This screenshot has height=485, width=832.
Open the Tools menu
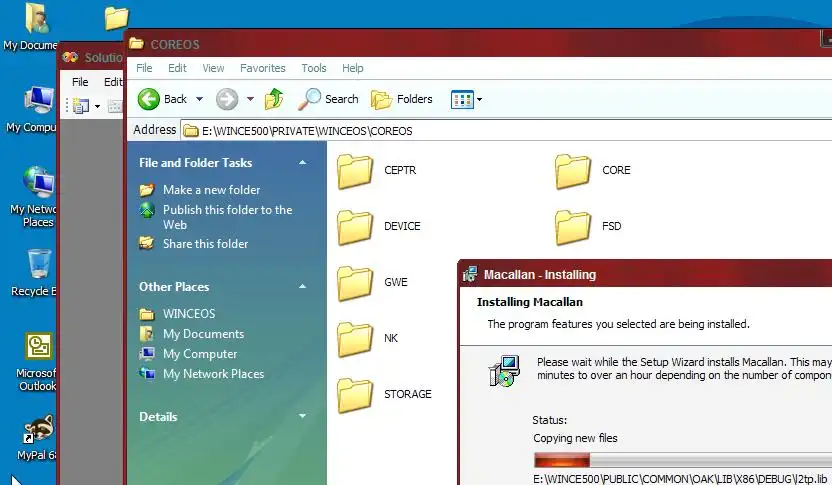(314, 68)
